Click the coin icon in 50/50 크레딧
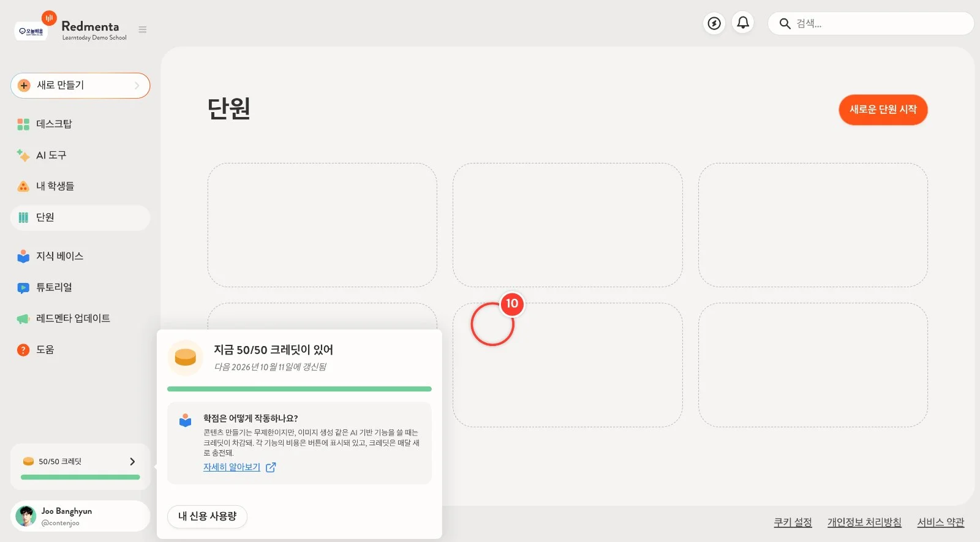Image resolution: width=980 pixels, height=542 pixels. pyautogui.click(x=28, y=461)
